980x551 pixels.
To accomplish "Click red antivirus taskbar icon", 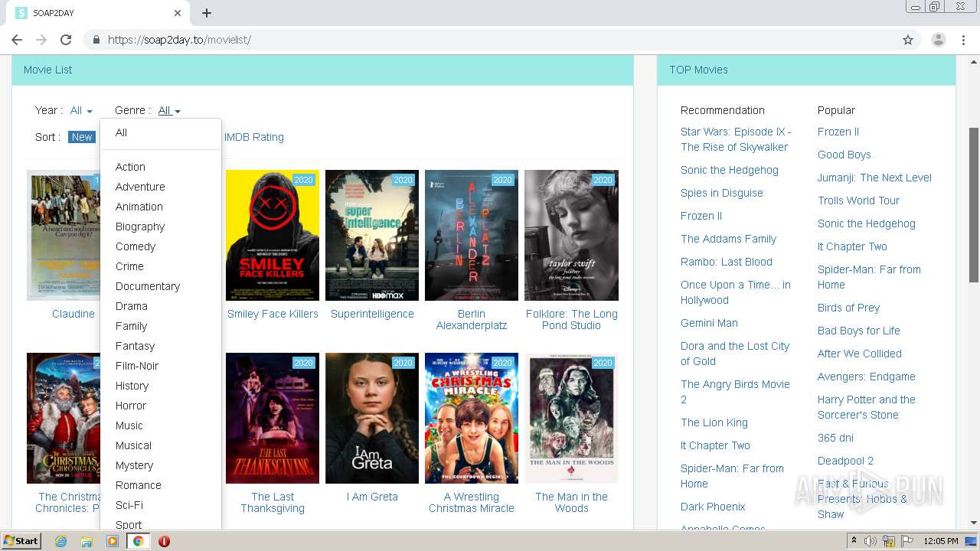I will pyautogui.click(x=164, y=541).
